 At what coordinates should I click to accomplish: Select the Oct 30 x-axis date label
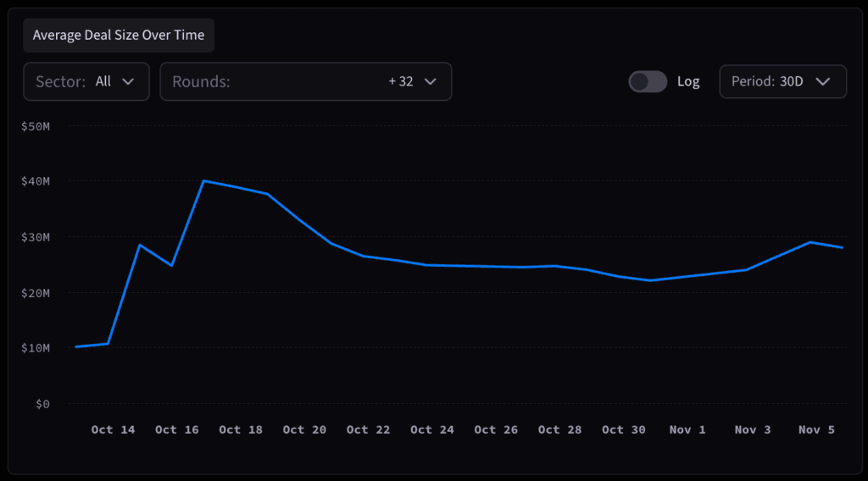pyautogui.click(x=623, y=429)
